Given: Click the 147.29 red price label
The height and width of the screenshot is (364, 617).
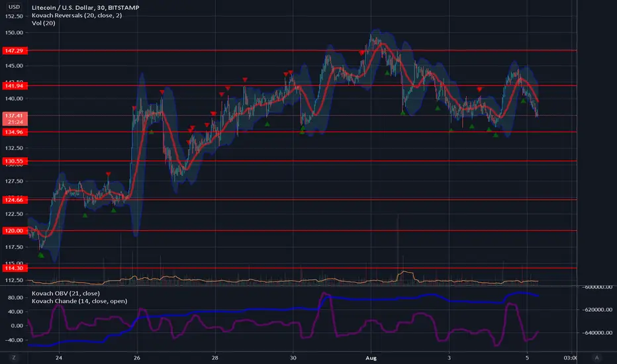Looking at the screenshot, I should [14, 51].
